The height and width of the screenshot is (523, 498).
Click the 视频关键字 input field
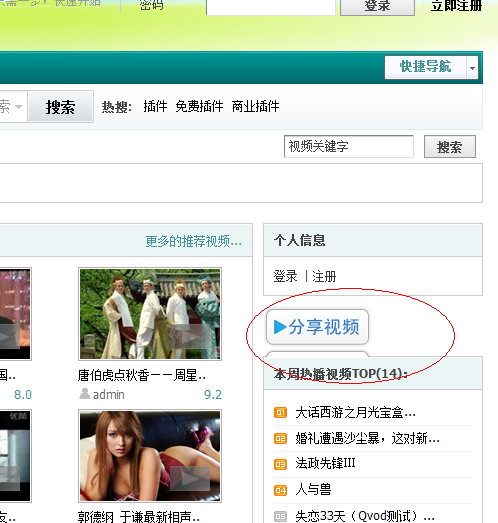coord(349,146)
